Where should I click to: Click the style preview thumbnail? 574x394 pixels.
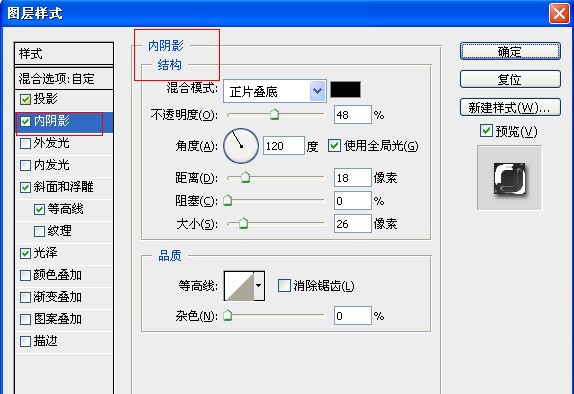click(x=509, y=178)
